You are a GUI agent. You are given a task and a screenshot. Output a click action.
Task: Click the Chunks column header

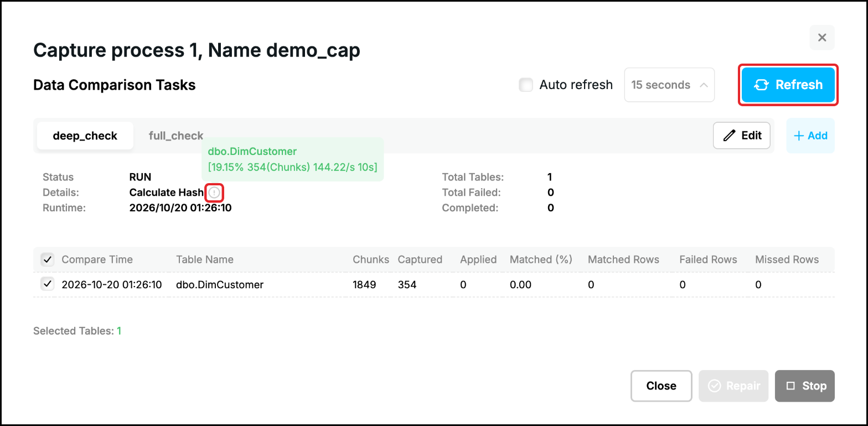(371, 259)
